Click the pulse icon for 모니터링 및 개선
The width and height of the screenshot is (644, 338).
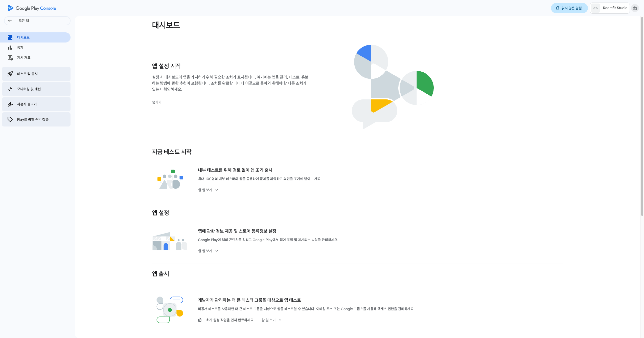[10, 89]
